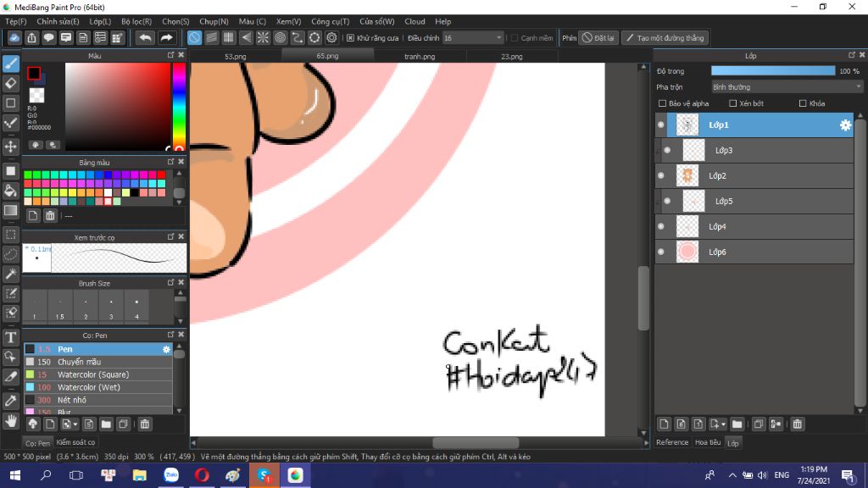This screenshot has height=488, width=868.
Task: Select the Hand pan tool
Action: coord(11,421)
